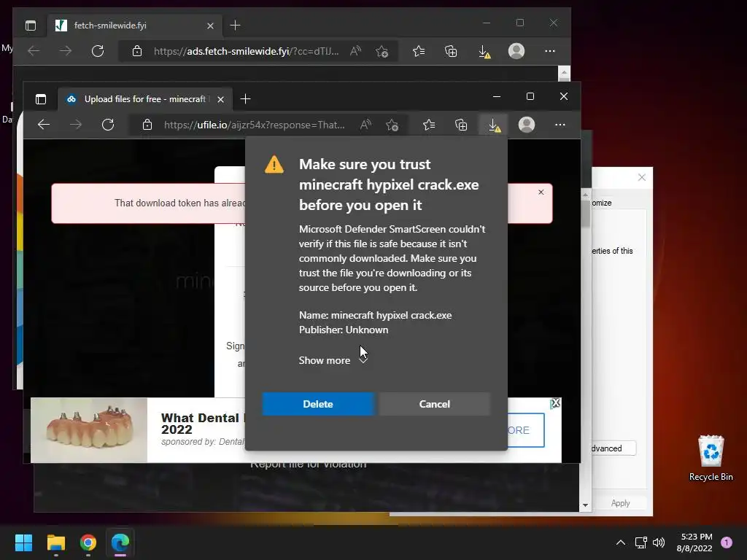Open Downloads icon in ufile.io window toolbar
The image size is (747, 560).
pyautogui.click(x=494, y=125)
